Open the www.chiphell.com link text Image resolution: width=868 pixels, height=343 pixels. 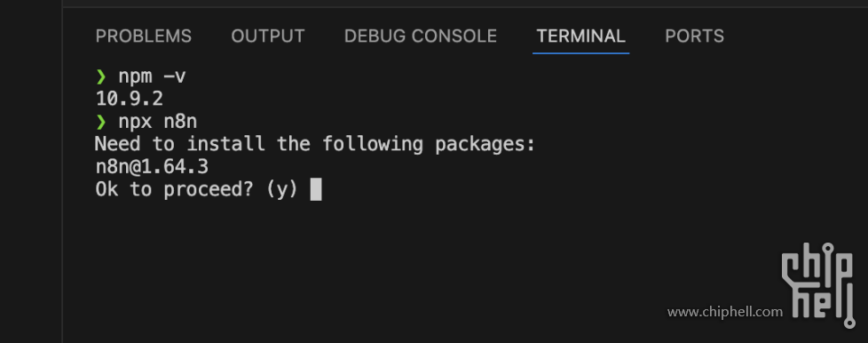pos(724,312)
